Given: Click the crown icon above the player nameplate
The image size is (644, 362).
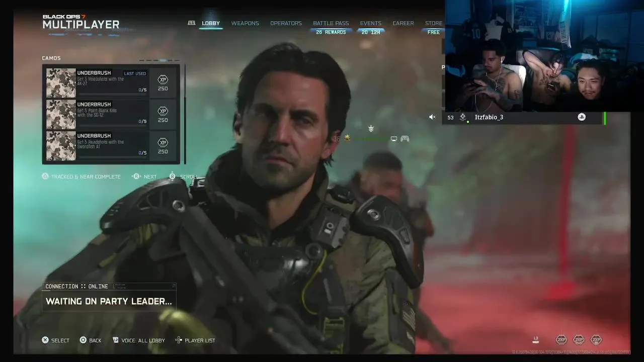Looking at the screenshot, I should (x=371, y=129).
